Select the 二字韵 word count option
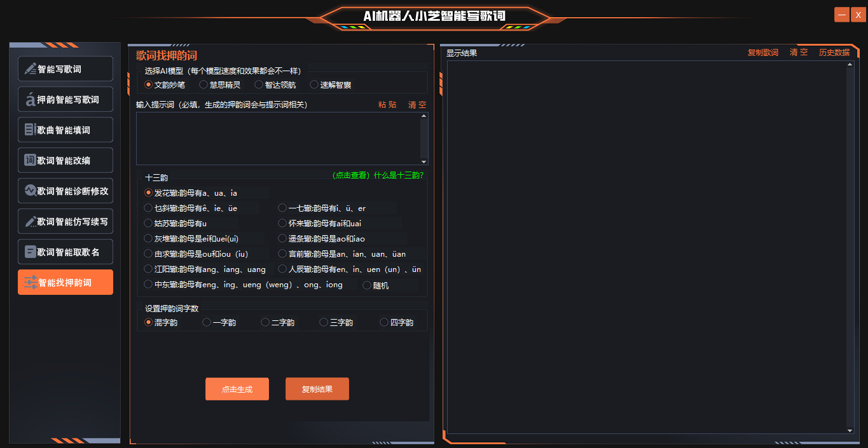This screenshot has width=868, height=448. [265, 322]
